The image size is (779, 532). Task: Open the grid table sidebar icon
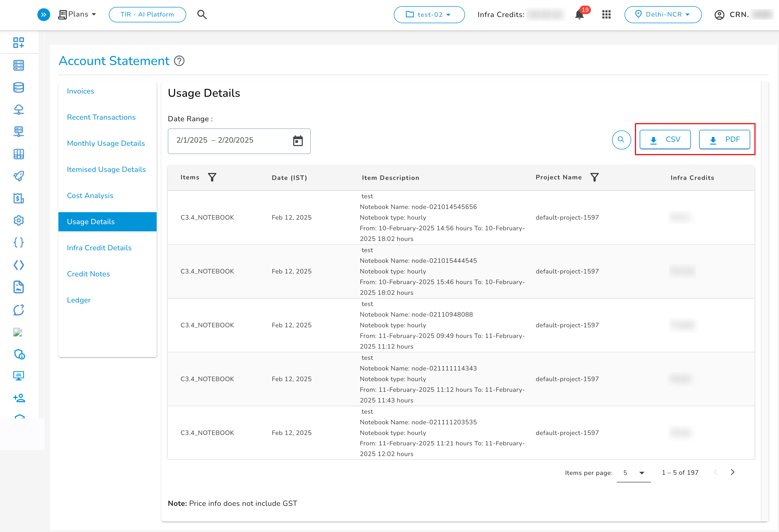[x=19, y=154]
